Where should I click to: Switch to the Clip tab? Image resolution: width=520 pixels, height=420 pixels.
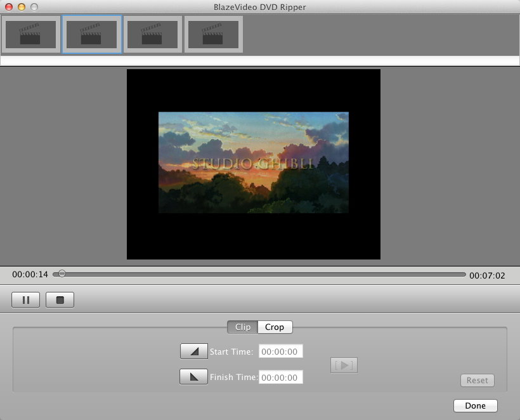243,327
